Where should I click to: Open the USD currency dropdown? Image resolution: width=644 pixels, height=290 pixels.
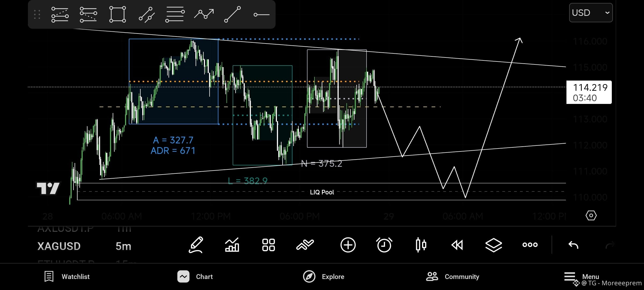pos(591,13)
